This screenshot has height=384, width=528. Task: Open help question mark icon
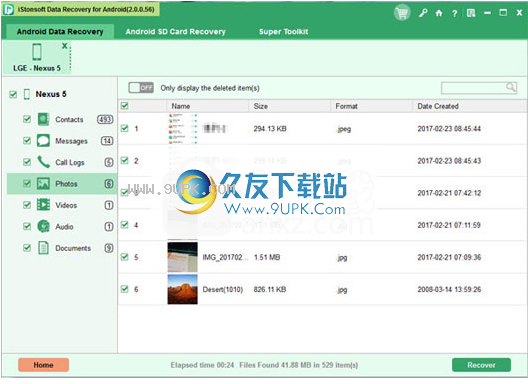[455, 13]
